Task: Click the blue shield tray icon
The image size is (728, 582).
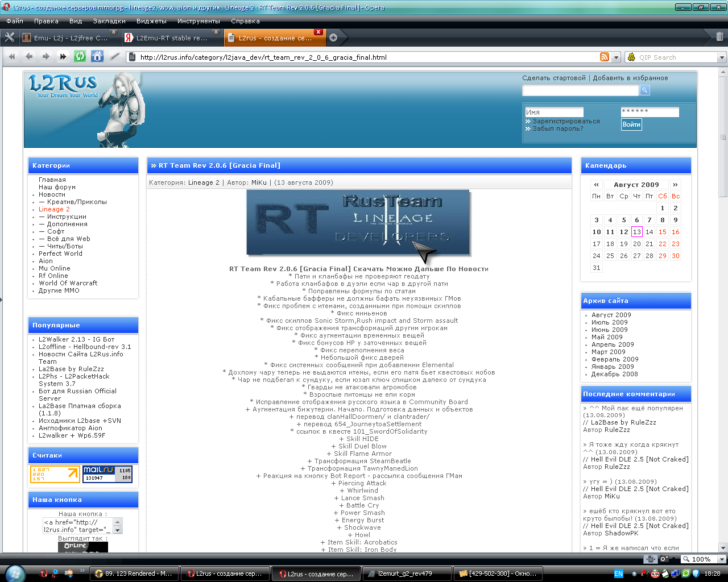Action: (x=696, y=574)
